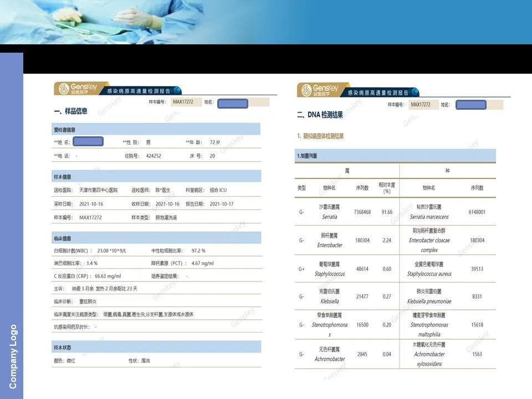532x399 pixels.
Task: Click the Klebsiella pneumoniae species cell
Action: point(429,296)
